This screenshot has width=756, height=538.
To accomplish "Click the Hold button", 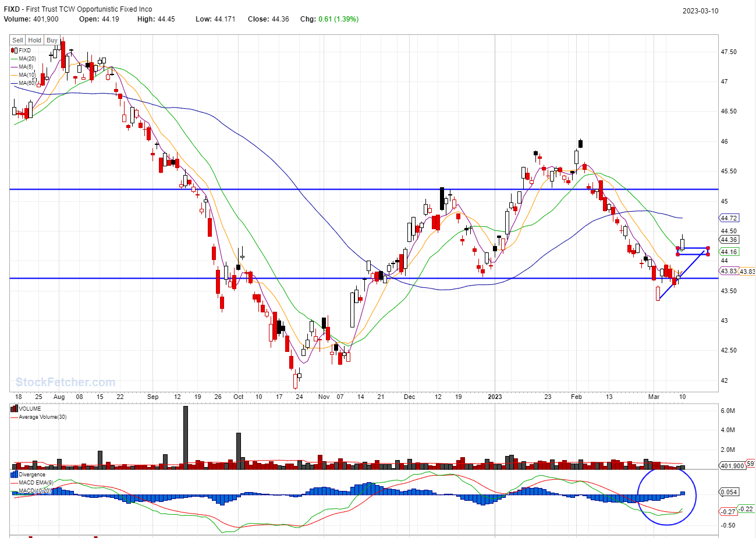I will [x=35, y=40].
